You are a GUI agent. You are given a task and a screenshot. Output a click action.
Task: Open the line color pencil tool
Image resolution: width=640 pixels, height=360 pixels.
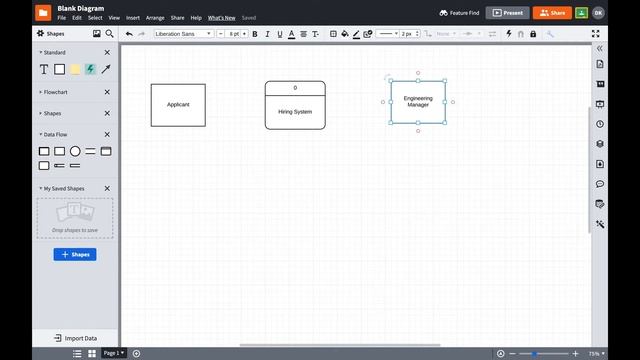356,35
